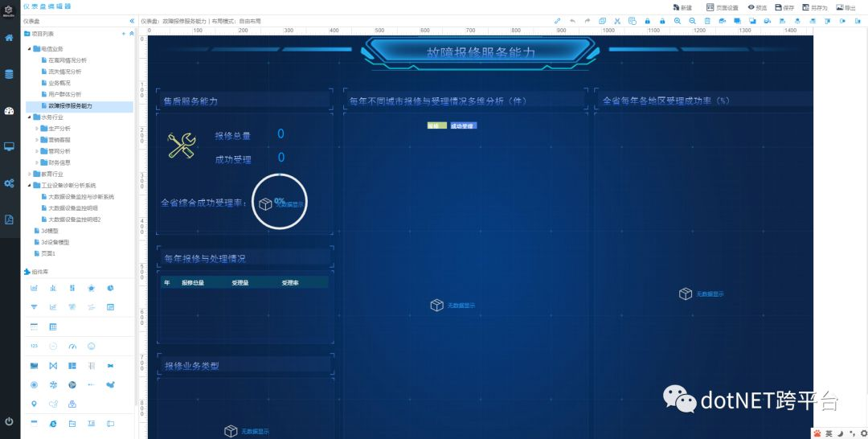Undo the last canvas action
The width and height of the screenshot is (868, 439).
pos(572,21)
